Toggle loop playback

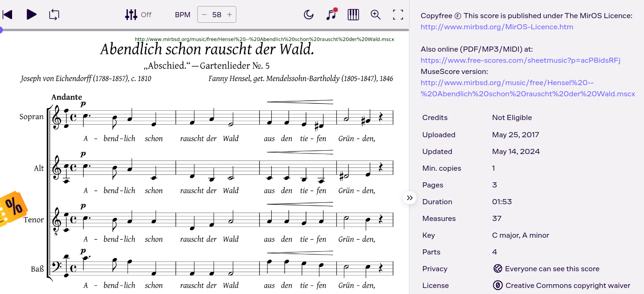(54, 14)
